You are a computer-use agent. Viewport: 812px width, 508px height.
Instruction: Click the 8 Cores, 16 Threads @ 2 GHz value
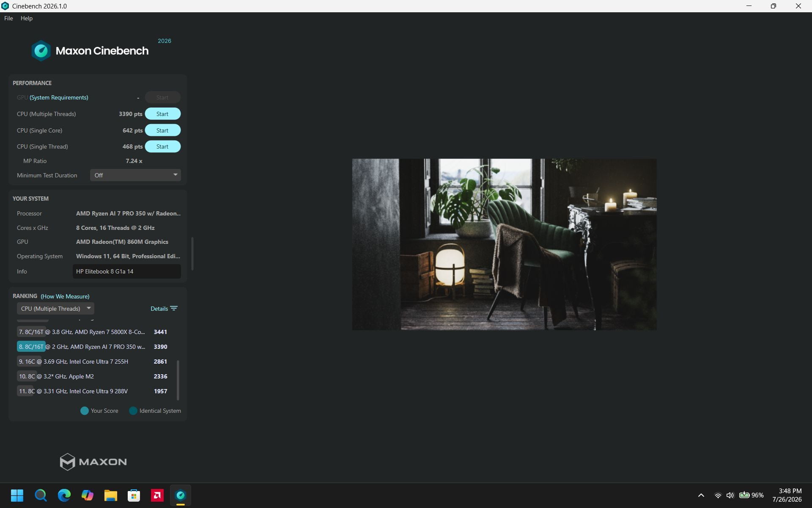click(x=115, y=228)
